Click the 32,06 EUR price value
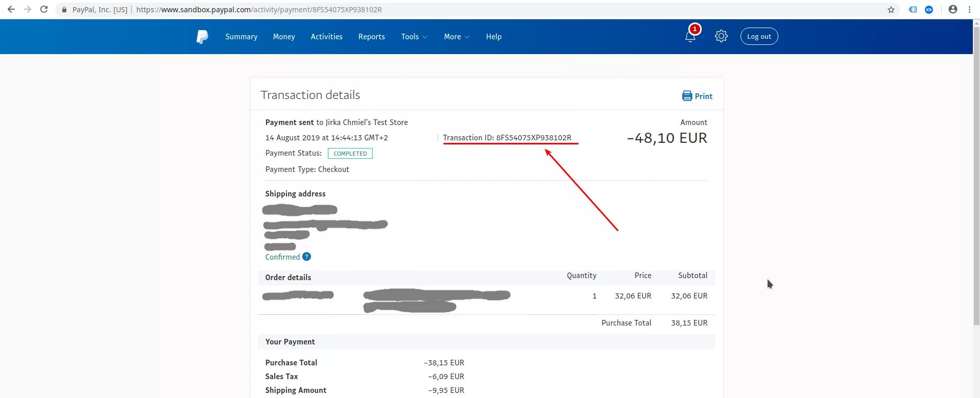980x398 pixels. click(x=633, y=296)
